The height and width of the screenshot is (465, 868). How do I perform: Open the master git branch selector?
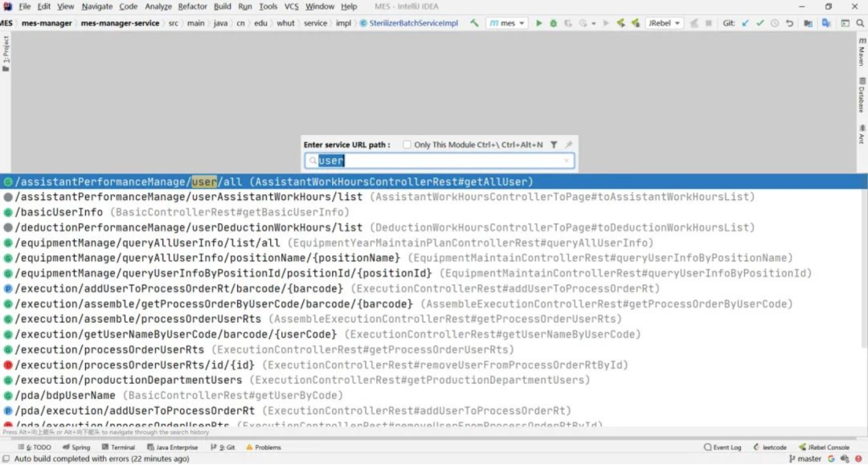click(x=805, y=459)
